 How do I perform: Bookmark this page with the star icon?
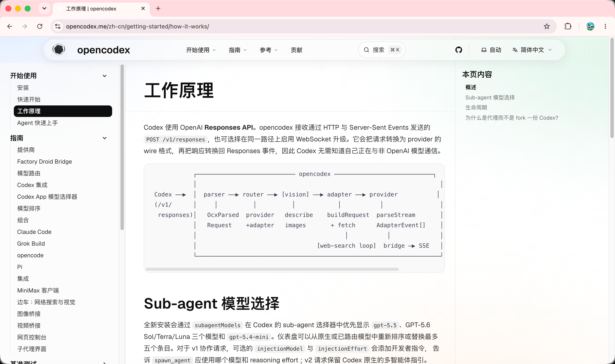click(x=547, y=26)
